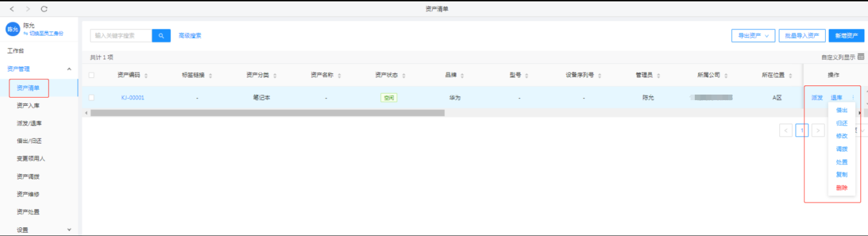Choose 删除 from the row actions menu
This screenshot has height=236, width=868.
[842, 188]
